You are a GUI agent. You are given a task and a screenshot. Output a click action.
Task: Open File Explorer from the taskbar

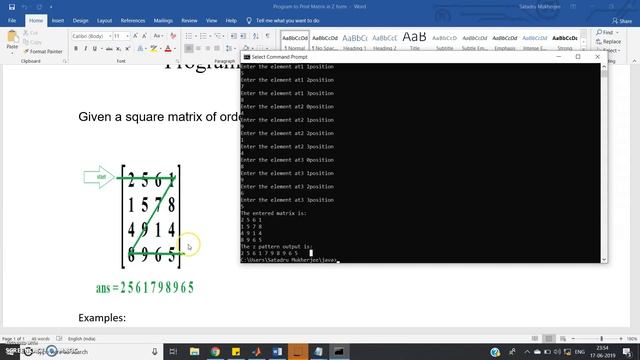[194, 351]
